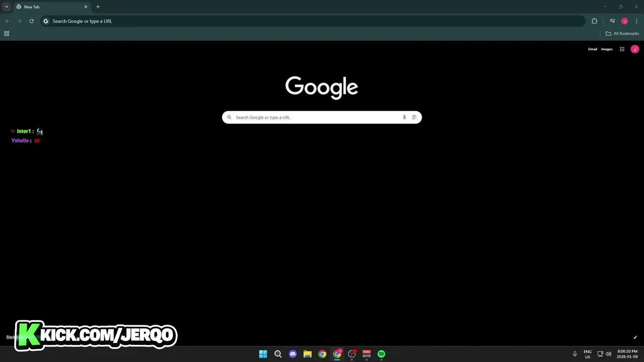Open the network status tray icon

[x=600, y=354]
